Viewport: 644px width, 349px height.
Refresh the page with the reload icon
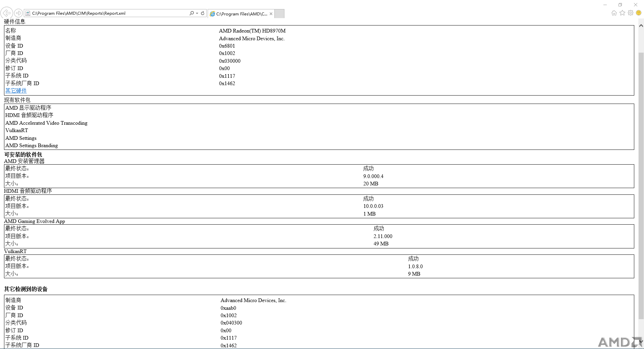click(x=203, y=13)
